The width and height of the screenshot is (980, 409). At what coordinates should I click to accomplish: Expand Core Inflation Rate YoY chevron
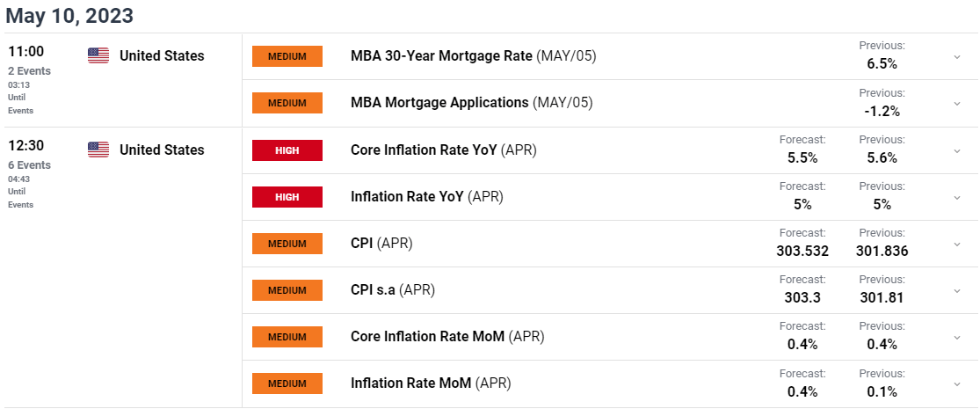pos(957,150)
